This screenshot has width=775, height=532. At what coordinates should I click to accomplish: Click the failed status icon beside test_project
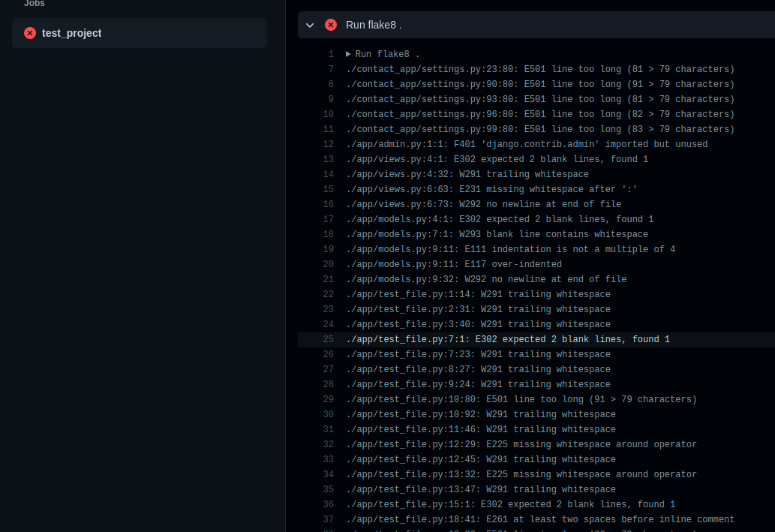click(30, 33)
